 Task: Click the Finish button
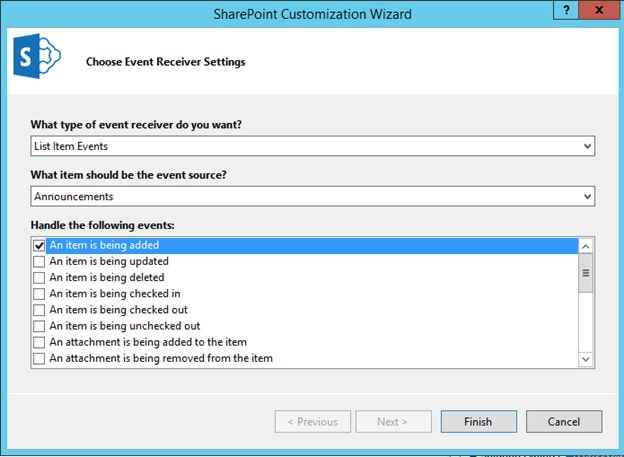(x=478, y=422)
